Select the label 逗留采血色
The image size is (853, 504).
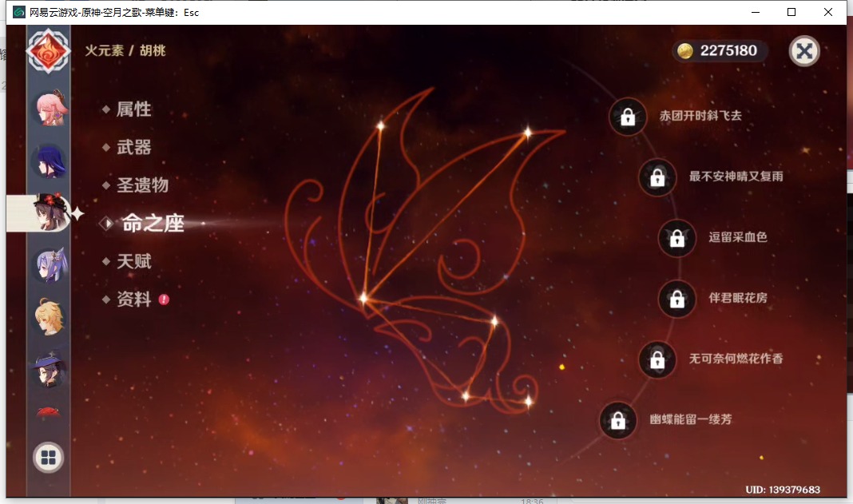pyautogui.click(x=738, y=236)
